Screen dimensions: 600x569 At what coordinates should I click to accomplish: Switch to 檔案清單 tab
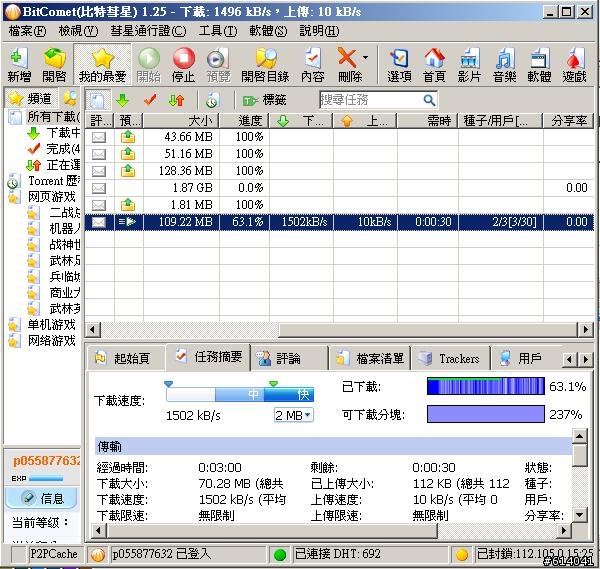click(370, 359)
